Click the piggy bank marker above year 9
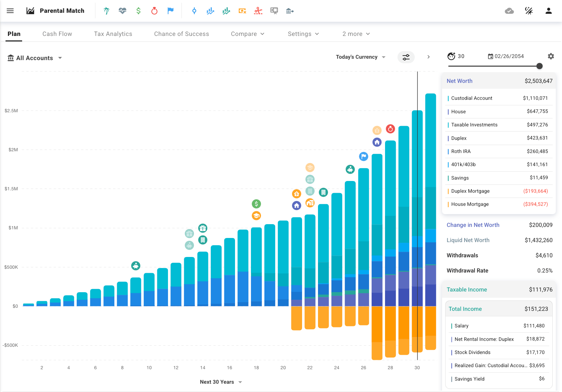562x392 pixels. (135, 266)
